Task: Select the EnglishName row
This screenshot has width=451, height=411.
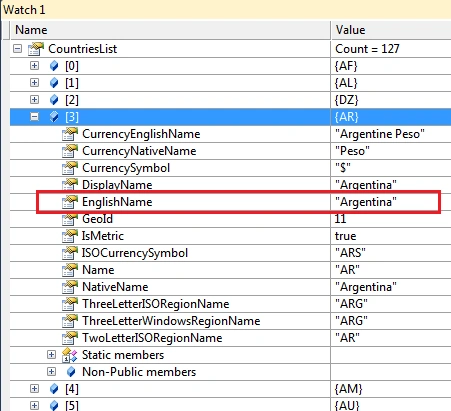Action: 230,202
